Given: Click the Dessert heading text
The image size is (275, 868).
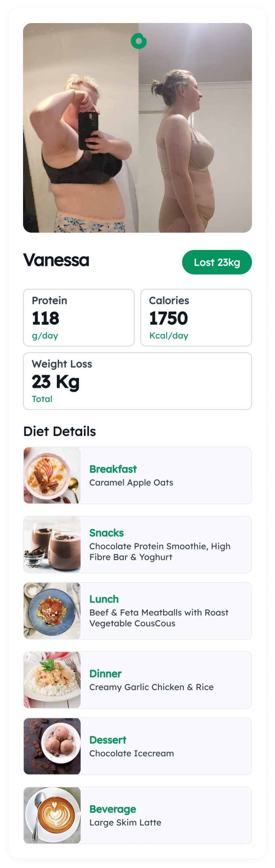Looking at the screenshot, I should point(108,739).
